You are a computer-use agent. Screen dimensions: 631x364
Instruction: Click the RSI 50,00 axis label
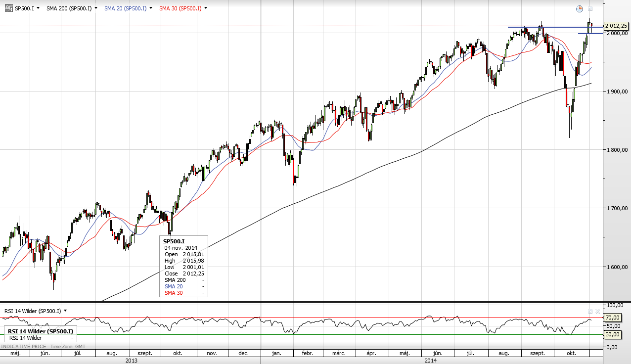(613, 326)
